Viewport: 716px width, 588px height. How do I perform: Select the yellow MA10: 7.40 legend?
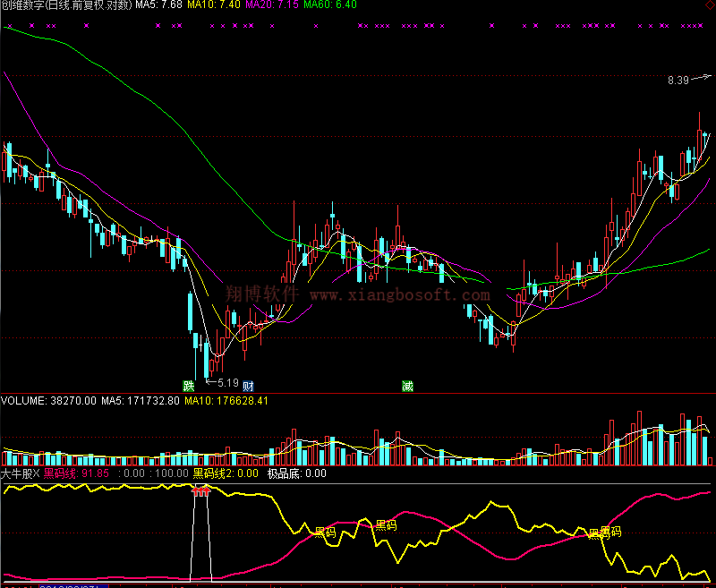click(x=213, y=6)
